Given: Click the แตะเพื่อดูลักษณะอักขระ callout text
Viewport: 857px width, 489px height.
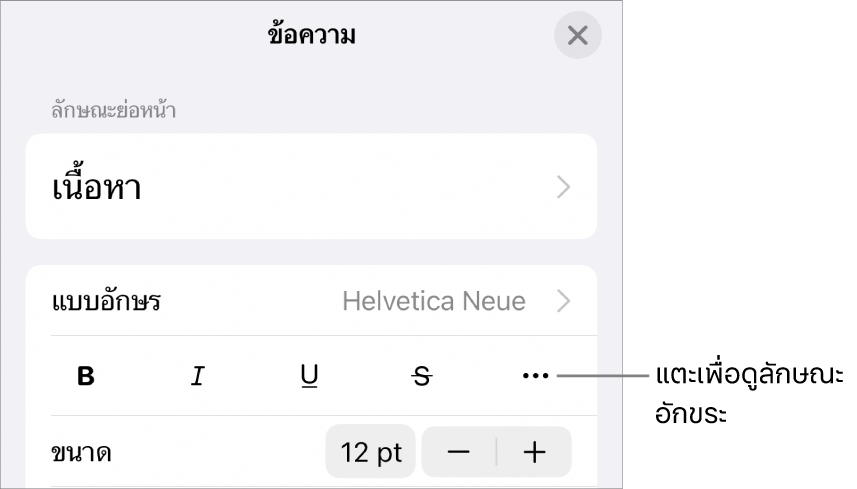Looking at the screenshot, I should tap(749, 394).
